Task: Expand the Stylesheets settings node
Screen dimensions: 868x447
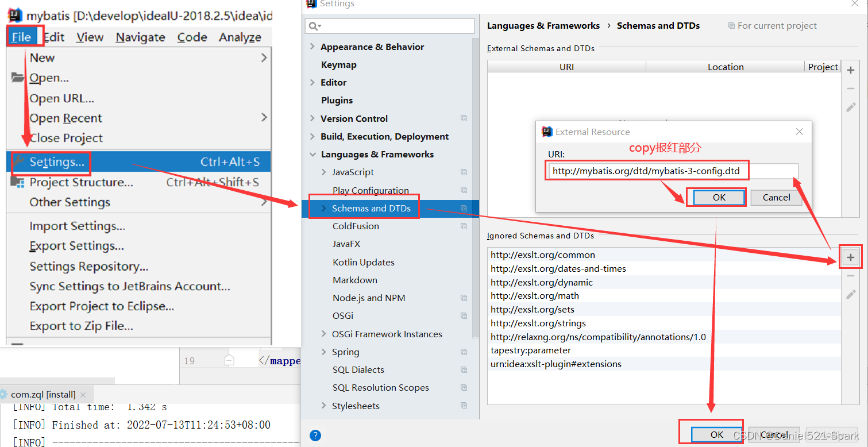Action: click(x=324, y=406)
